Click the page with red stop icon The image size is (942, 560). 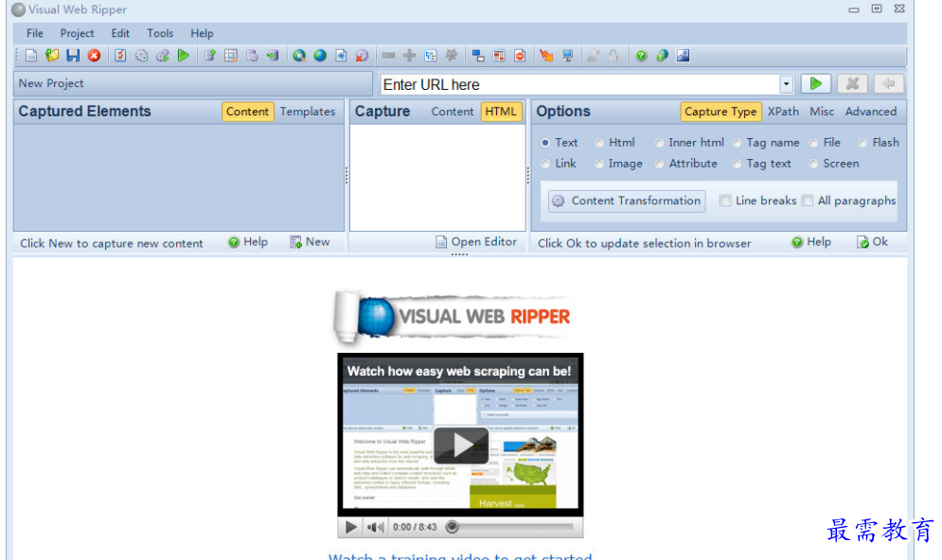click(520, 56)
